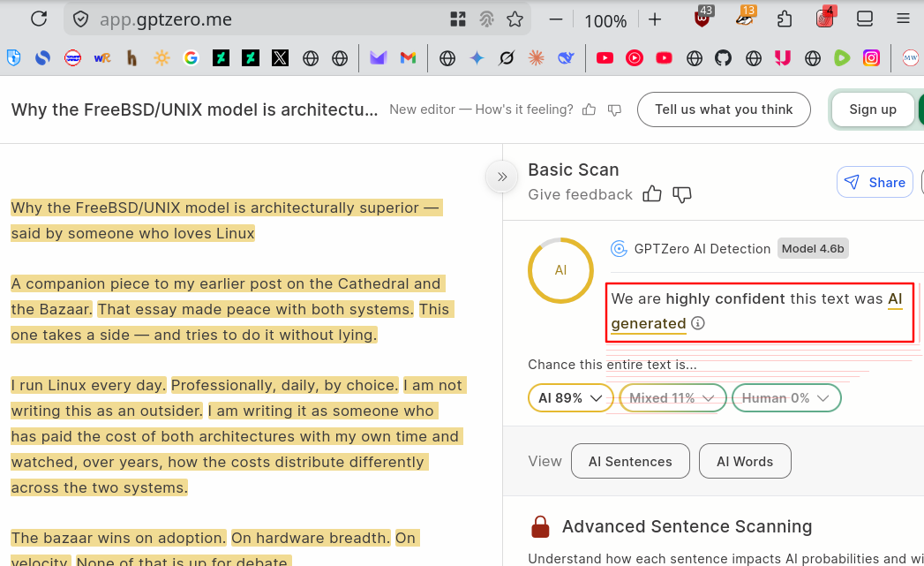Screen dimensions: 924x566
Task: Open the blue shield keyhole bookmark
Action: click(13, 57)
